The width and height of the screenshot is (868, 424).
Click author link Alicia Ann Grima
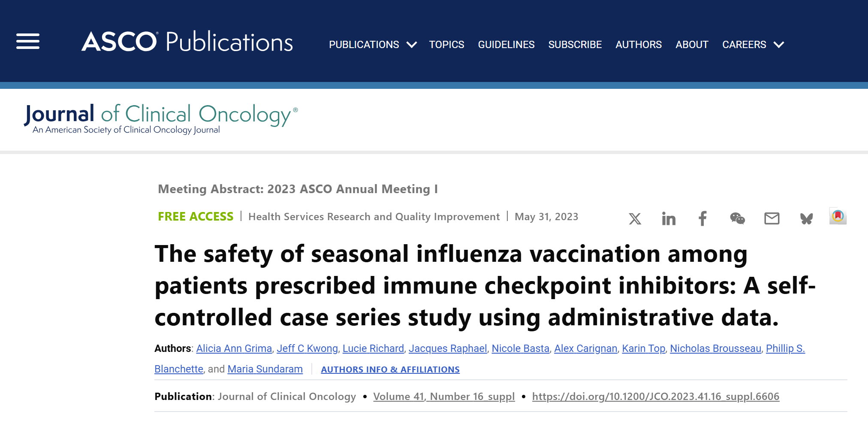[x=234, y=348]
